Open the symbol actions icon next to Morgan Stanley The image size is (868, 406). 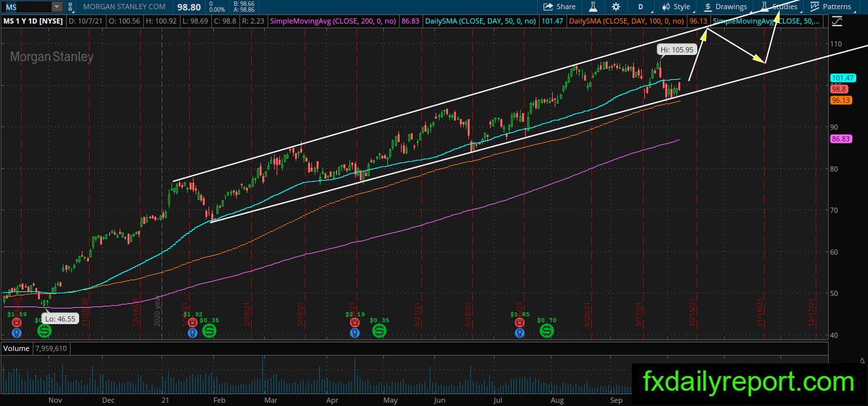point(71,7)
